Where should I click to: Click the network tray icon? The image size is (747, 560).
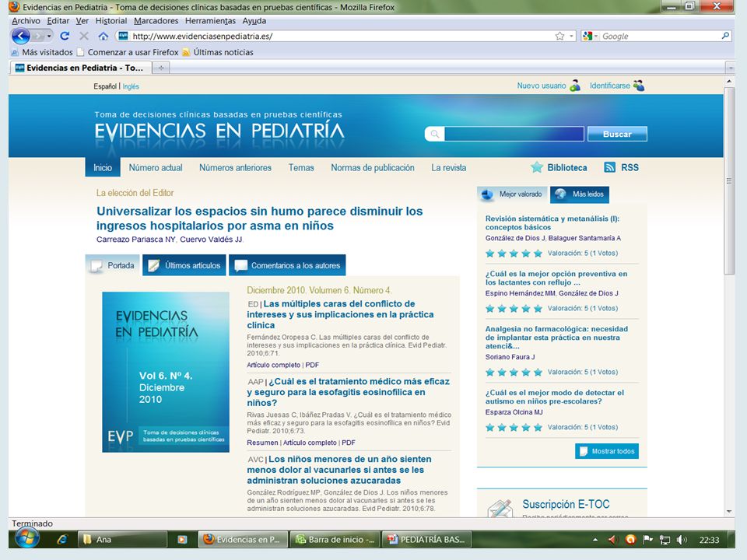pos(665,540)
